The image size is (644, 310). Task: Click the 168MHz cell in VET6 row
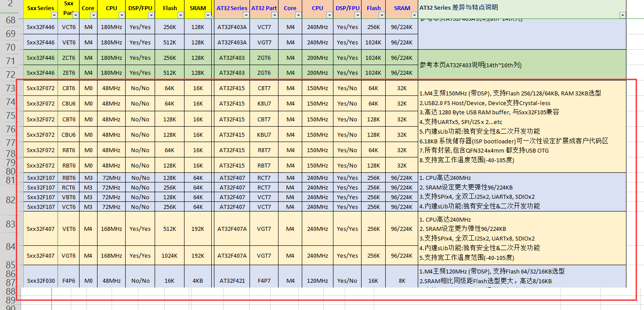tap(112, 229)
